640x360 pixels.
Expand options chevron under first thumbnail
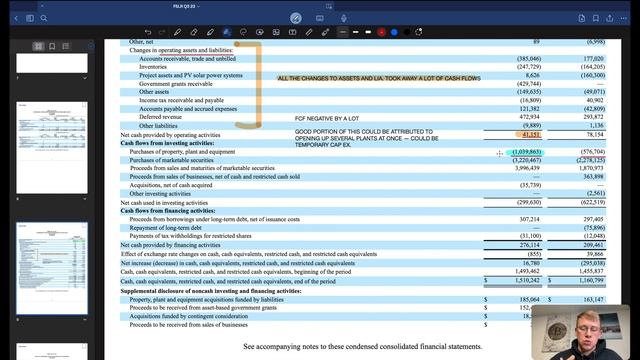tap(84, 78)
